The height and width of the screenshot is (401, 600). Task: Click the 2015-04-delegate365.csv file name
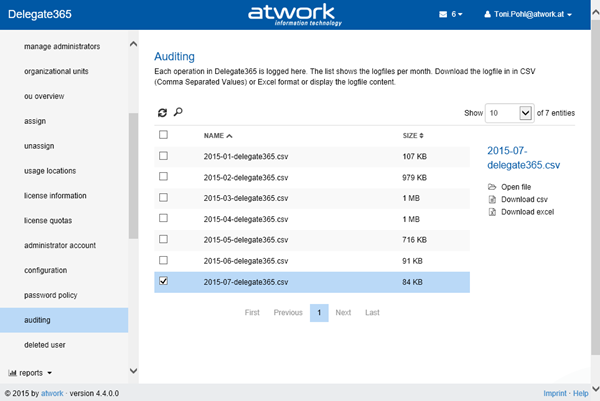point(246,219)
